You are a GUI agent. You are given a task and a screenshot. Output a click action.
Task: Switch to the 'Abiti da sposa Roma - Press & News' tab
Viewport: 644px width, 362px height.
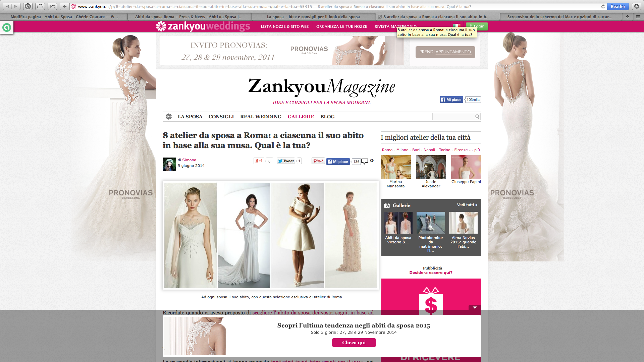tap(189, 16)
